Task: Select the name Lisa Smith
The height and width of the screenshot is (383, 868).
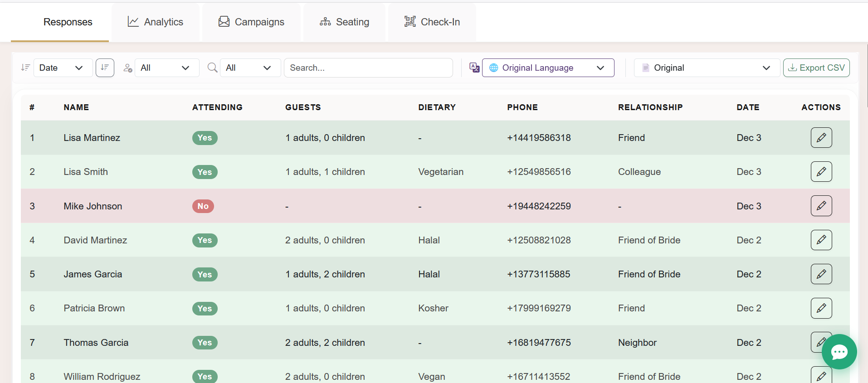Action: coord(86,172)
